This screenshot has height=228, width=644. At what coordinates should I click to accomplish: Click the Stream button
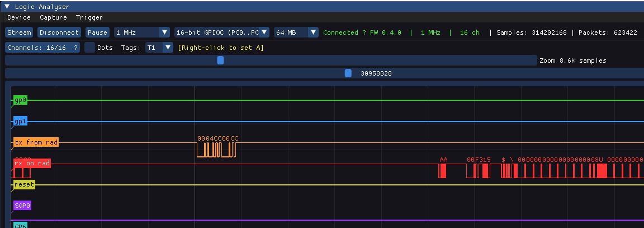(x=19, y=32)
